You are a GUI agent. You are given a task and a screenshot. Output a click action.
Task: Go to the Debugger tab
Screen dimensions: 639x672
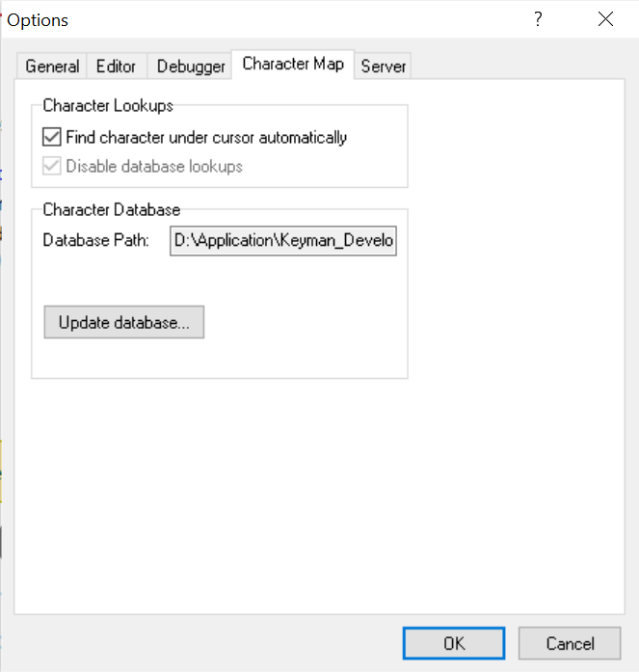[x=191, y=66]
